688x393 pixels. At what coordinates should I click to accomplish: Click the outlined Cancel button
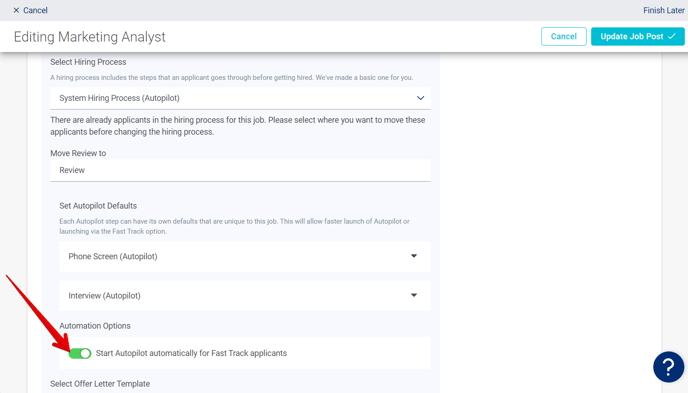pos(563,36)
